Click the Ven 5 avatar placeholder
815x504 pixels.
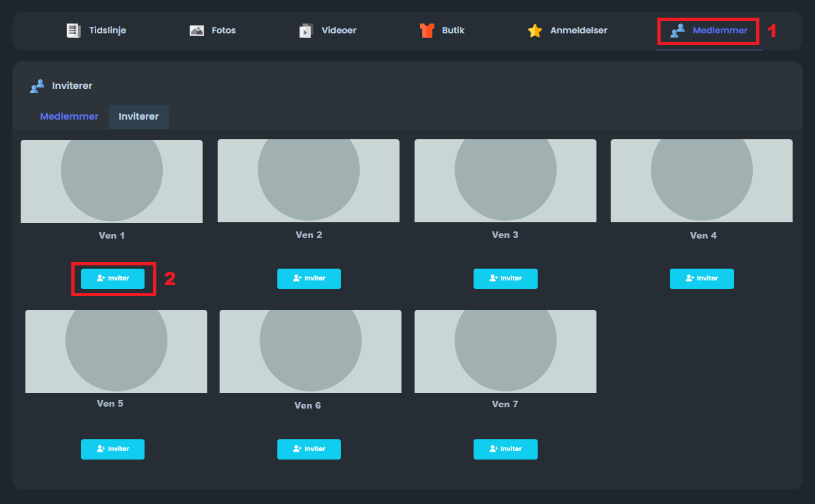(x=116, y=351)
